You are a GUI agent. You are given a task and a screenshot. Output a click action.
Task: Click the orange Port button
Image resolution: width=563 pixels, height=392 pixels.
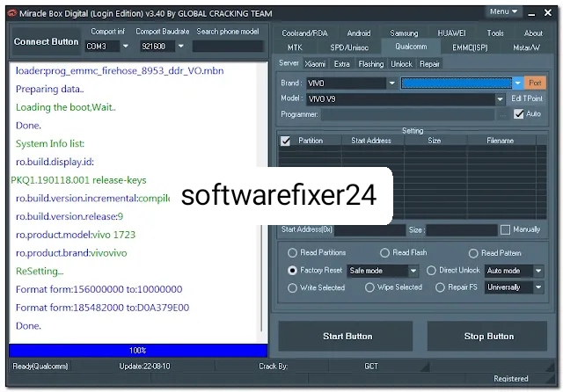coord(535,83)
